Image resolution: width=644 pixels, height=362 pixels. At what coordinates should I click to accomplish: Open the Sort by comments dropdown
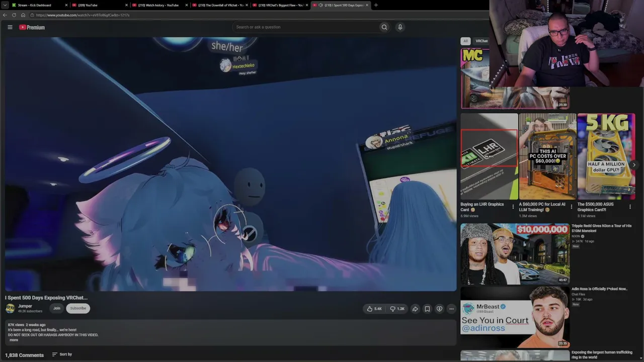pyautogui.click(x=62, y=354)
